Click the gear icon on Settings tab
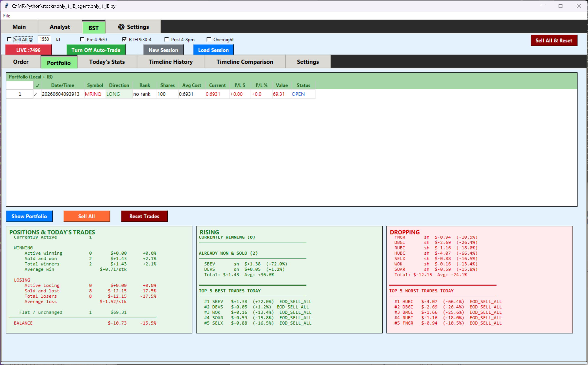 pos(121,27)
